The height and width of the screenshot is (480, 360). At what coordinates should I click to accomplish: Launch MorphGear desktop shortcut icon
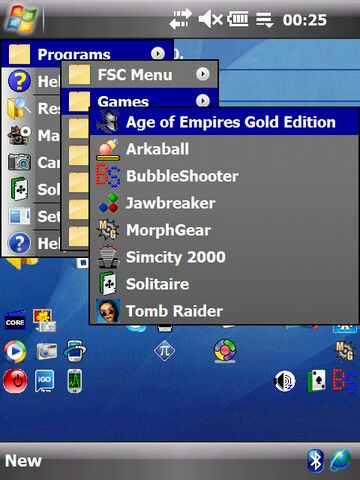tap(345, 351)
